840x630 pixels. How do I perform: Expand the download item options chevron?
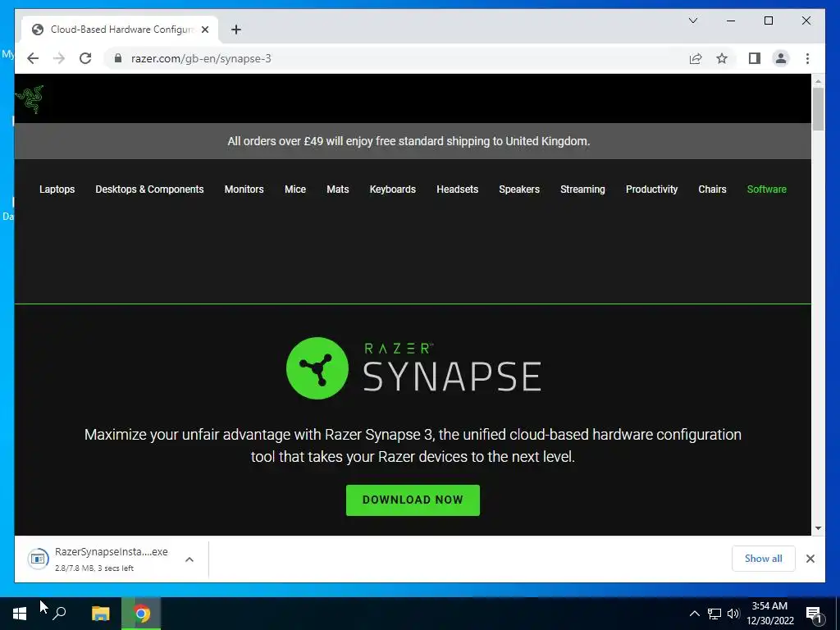(189, 559)
